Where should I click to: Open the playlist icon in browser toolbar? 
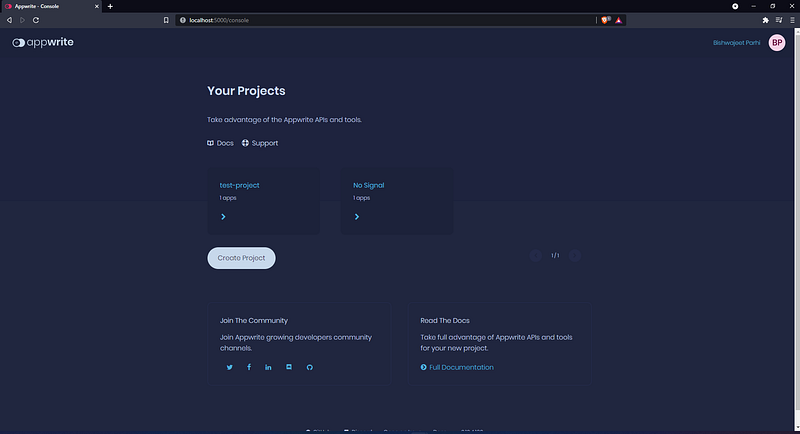click(x=779, y=20)
